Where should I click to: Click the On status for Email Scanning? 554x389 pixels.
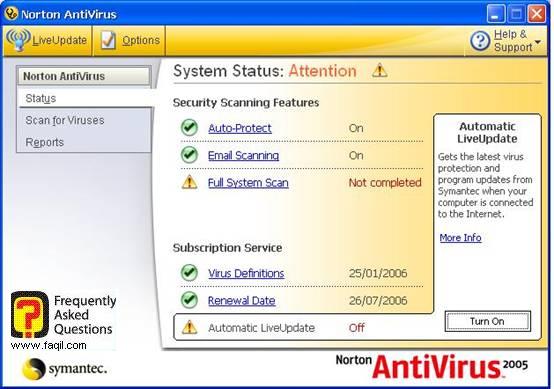(x=356, y=155)
